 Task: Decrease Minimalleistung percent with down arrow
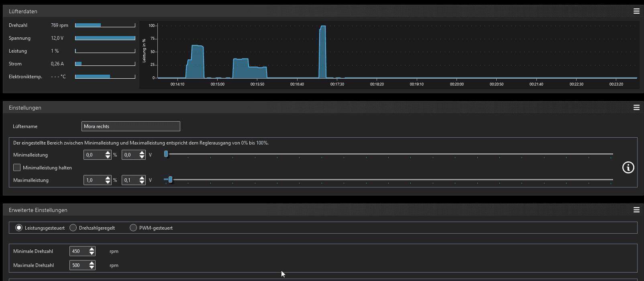tap(108, 157)
